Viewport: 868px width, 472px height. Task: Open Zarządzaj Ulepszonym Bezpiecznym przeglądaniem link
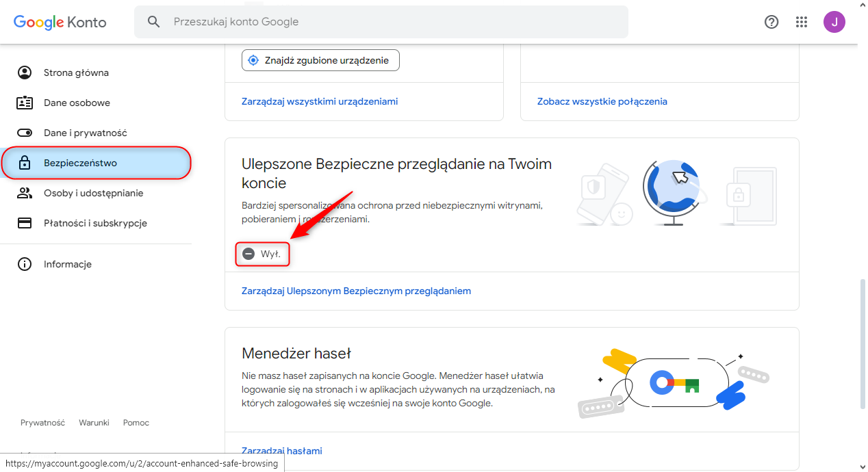(x=356, y=291)
